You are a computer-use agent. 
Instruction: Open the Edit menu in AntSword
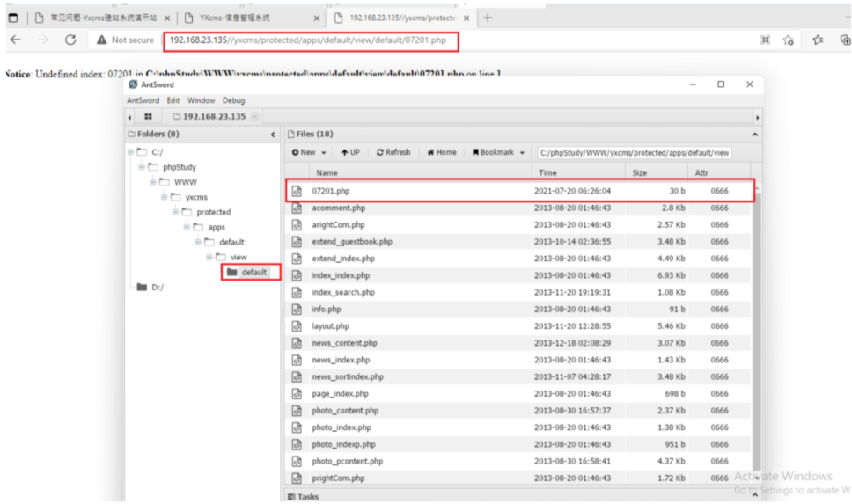[173, 100]
